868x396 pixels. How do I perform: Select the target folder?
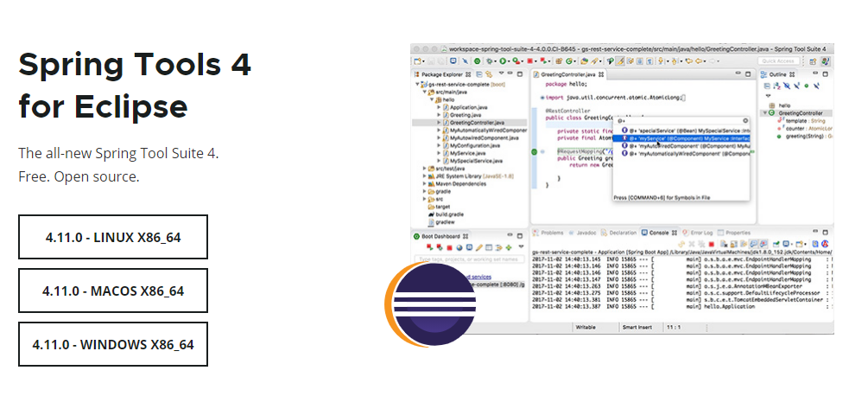tap(439, 206)
